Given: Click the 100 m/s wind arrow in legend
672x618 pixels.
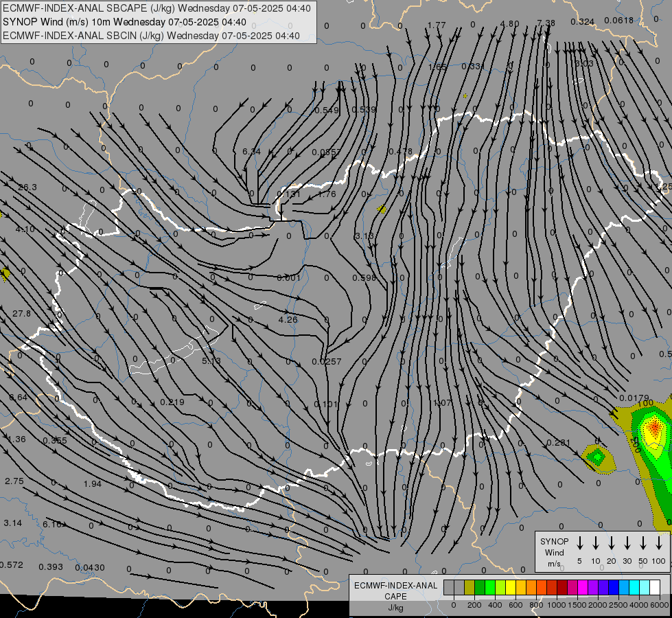Looking at the screenshot, I should point(659,543).
